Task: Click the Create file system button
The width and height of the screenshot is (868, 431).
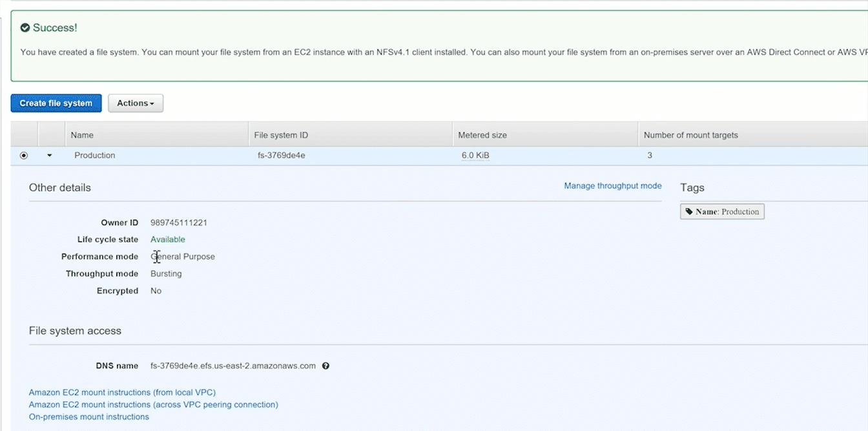Action: (x=56, y=103)
